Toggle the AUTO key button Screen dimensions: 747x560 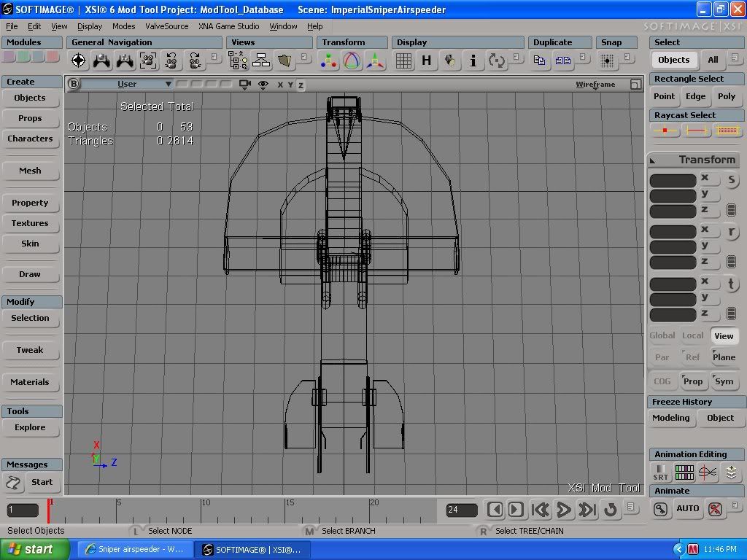pyautogui.click(x=687, y=508)
